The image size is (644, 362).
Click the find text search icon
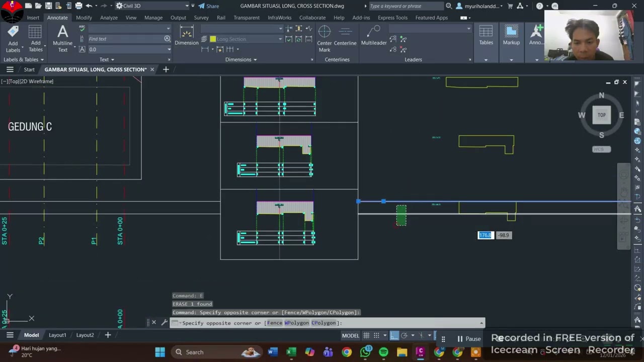click(167, 39)
